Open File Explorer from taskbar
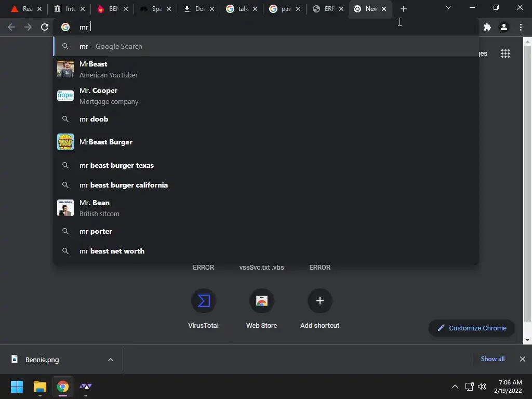Screen dimensions: 532x399 pos(39,387)
